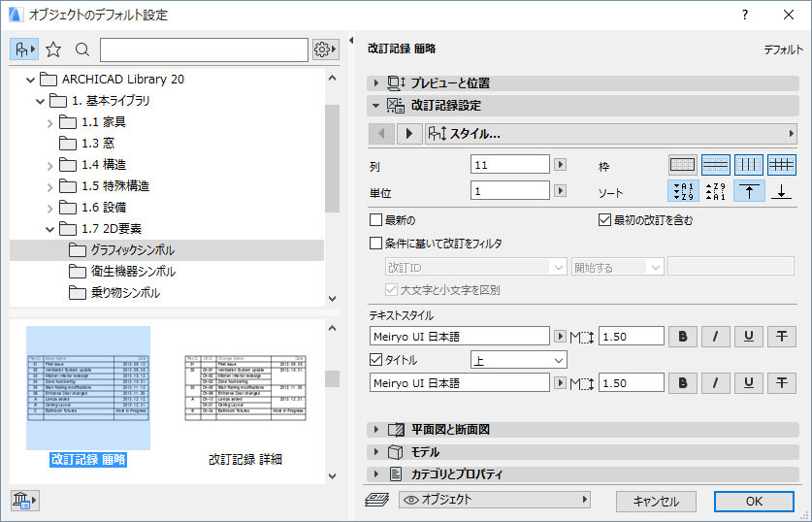This screenshot has height=522, width=812.
Task: Collapse the left panel arrow handle
Action: point(351,40)
